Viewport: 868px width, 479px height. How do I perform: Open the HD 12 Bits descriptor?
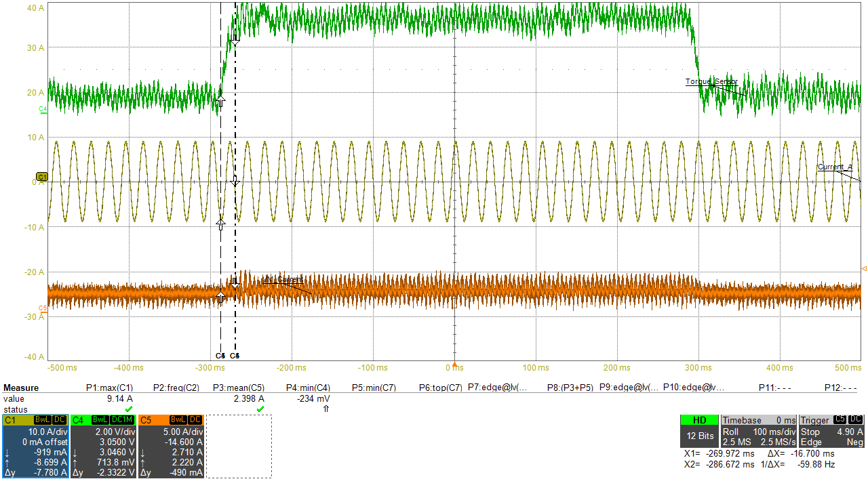click(x=699, y=431)
